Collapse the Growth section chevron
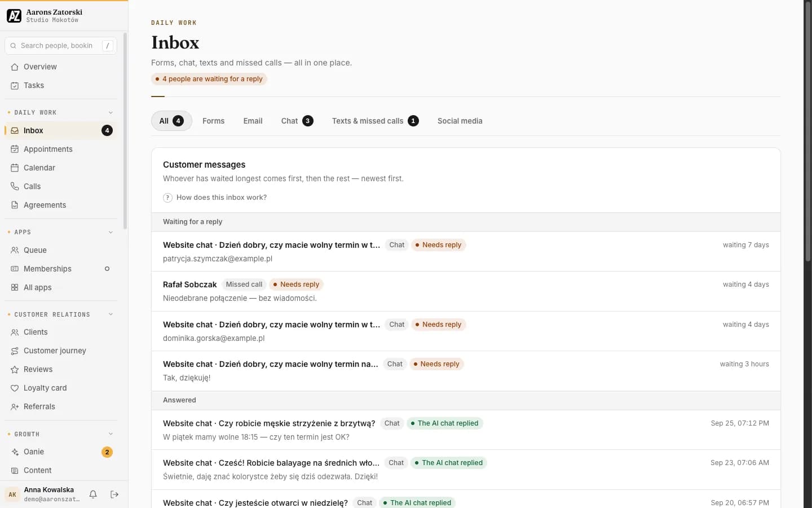Screen dimensions: 812x508 (111, 434)
